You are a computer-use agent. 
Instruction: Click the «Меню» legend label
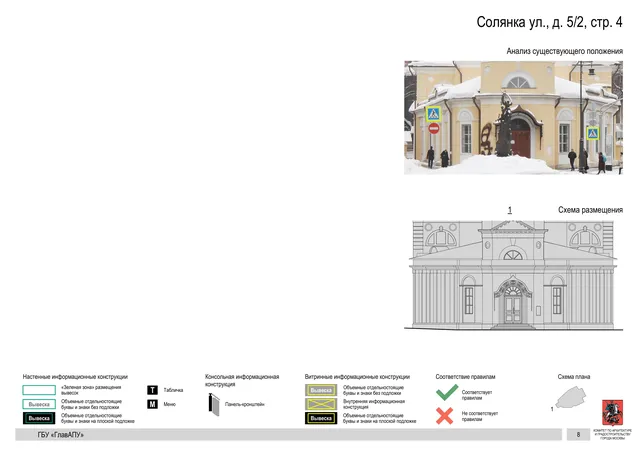(169, 404)
